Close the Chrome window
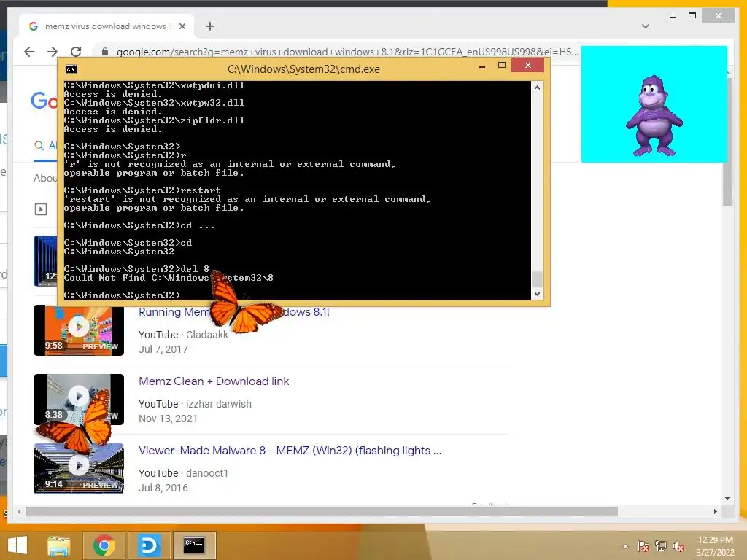The image size is (747, 560). click(719, 16)
